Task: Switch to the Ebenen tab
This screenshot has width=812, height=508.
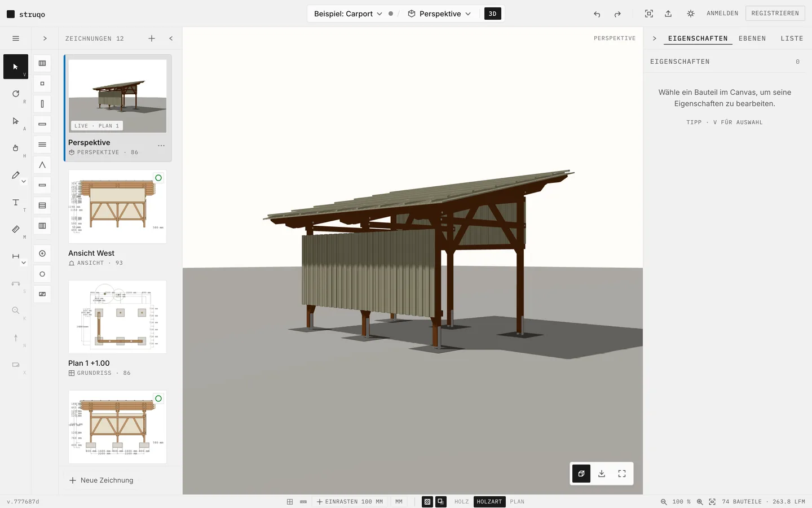Action: tap(752, 38)
